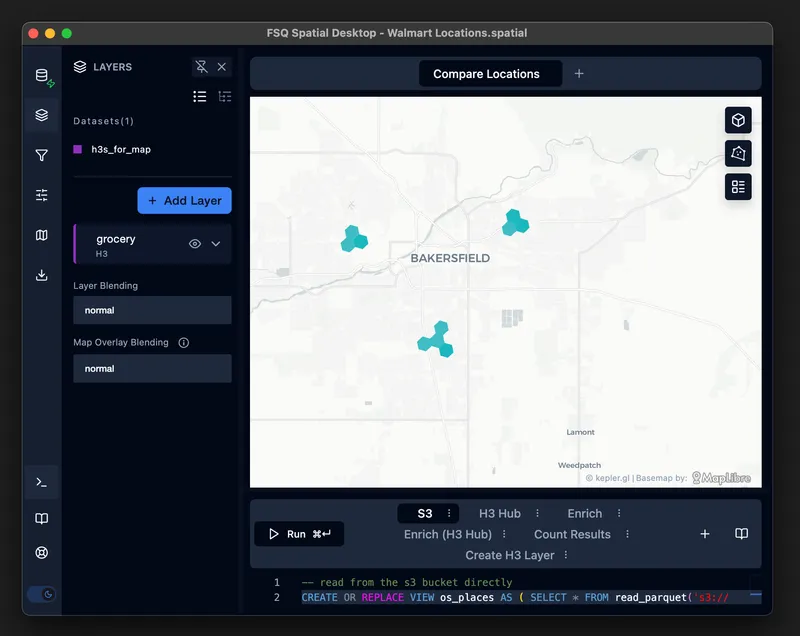Select the grocery H3 layer row
Screen dimensions: 800x636
(x=153, y=244)
